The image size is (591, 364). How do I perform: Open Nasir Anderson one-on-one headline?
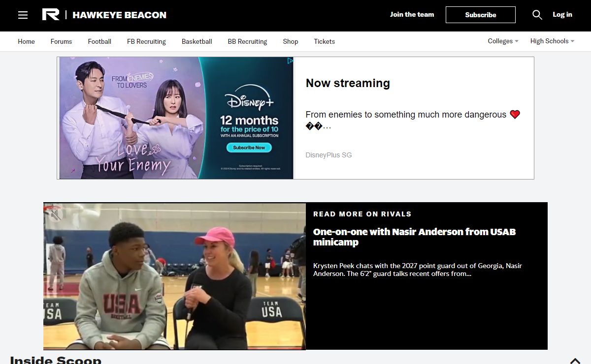click(x=414, y=237)
